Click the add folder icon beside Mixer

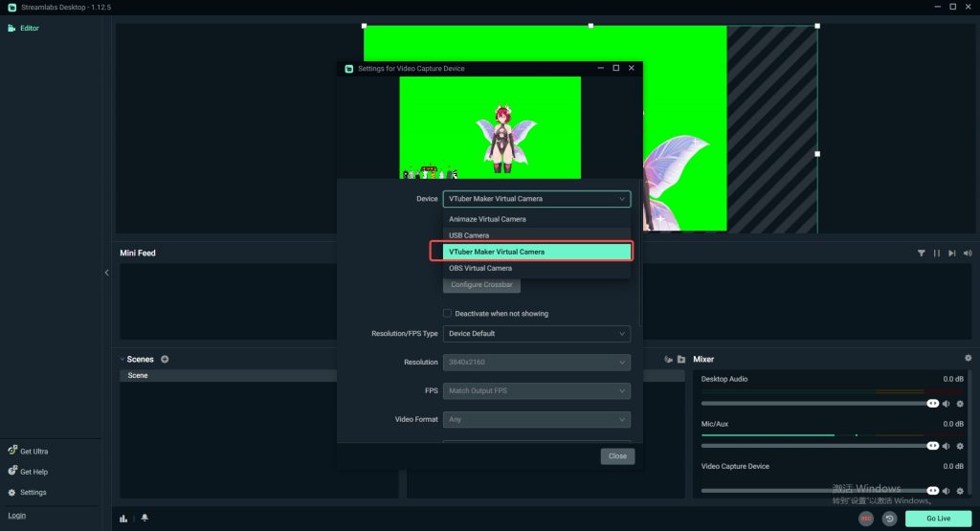point(681,359)
